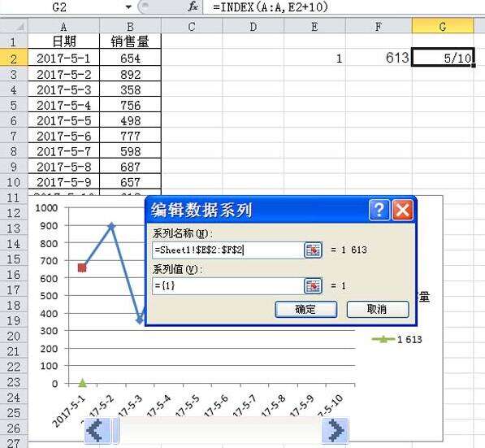Screen dimensions: 485x448
Task: Click the fx Insert Function icon
Action: [x=193, y=7]
